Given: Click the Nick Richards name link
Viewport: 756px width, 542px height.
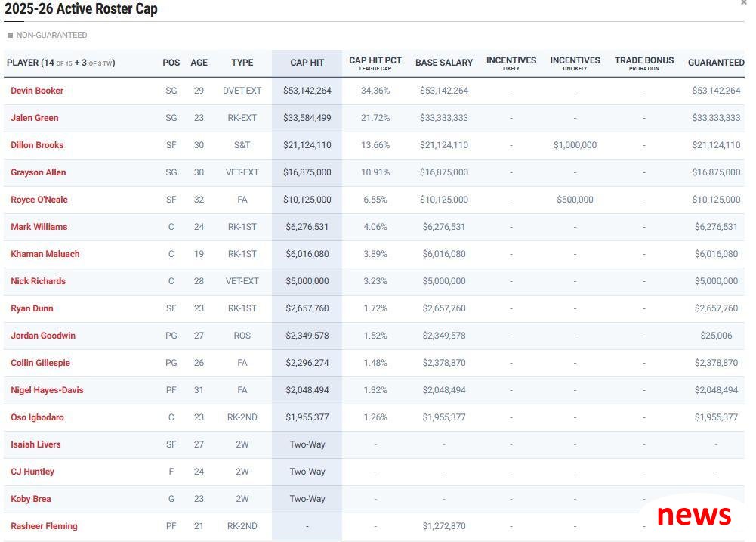Looking at the screenshot, I should pyautogui.click(x=38, y=281).
